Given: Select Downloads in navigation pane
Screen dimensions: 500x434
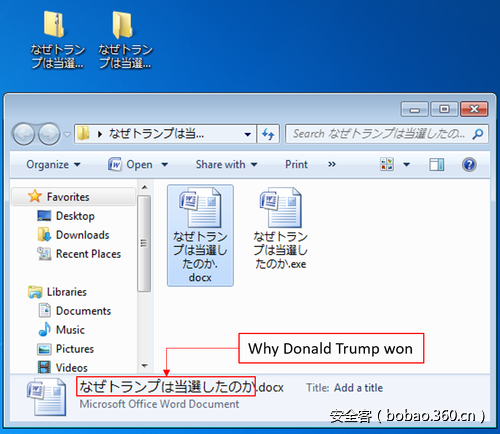Looking at the screenshot, I should [x=82, y=235].
